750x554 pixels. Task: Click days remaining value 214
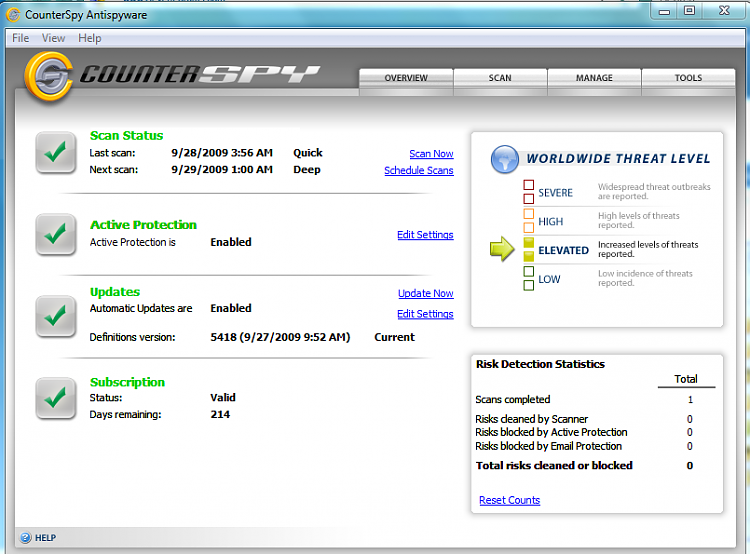pos(220,414)
